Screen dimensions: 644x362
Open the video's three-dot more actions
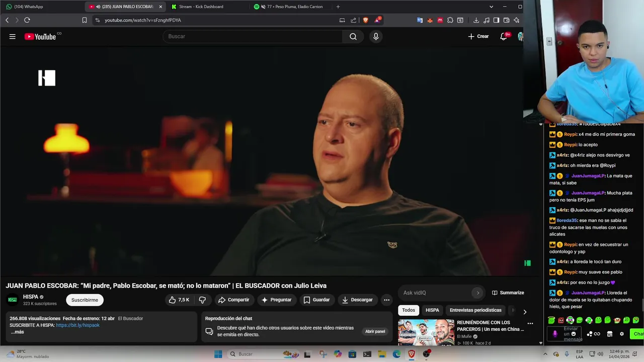pyautogui.click(x=386, y=300)
